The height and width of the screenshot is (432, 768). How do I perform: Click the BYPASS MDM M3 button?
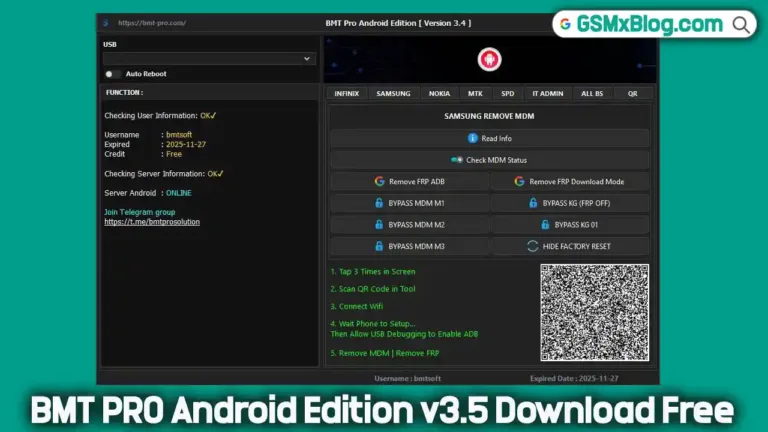click(409, 246)
